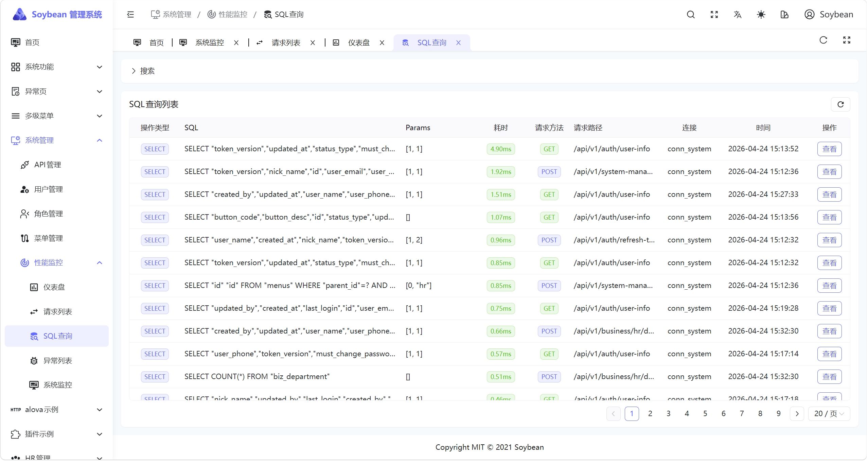The height and width of the screenshot is (461, 868).
Task: Open the 20 / 页 page size dropdown
Action: [x=829, y=414]
